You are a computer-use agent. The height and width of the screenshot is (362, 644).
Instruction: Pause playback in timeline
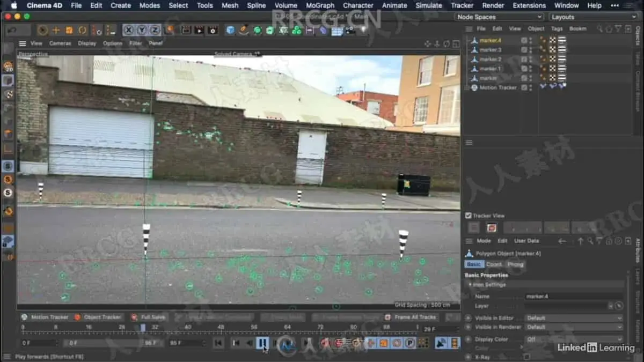(262, 343)
